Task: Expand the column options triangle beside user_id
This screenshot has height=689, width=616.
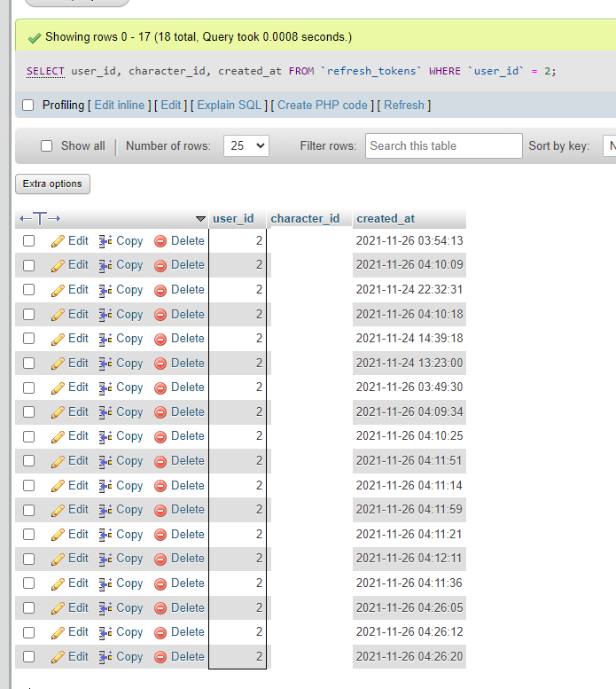Action: pos(200,219)
